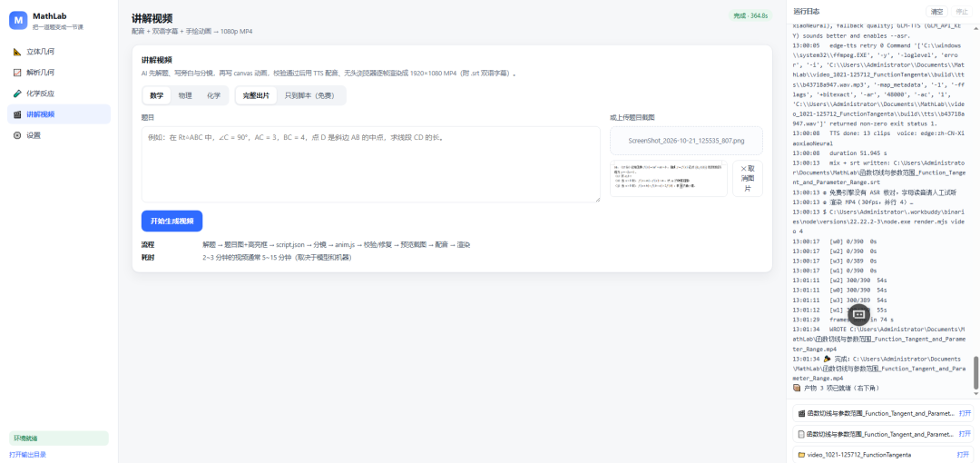Choose the 完整出片 output mode
The width and height of the screenshot is (980, 463).
[x=256, y=95]
